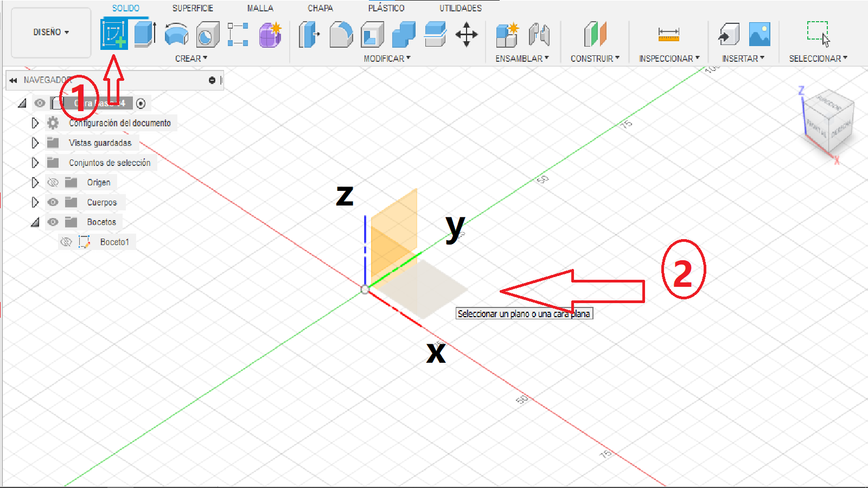
Task: Select the Bocetos label in the browser
Action: 101,222
